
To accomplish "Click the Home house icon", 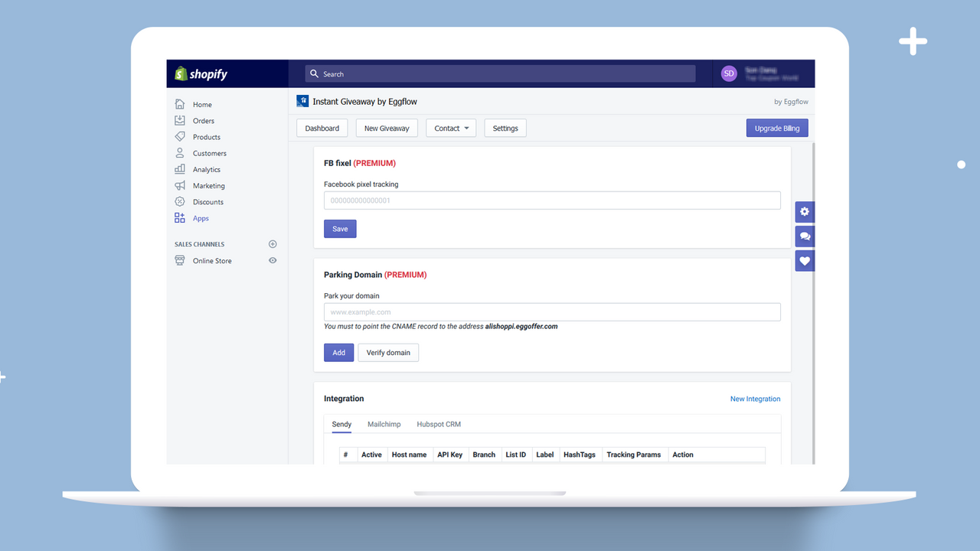I will (180, 104).
